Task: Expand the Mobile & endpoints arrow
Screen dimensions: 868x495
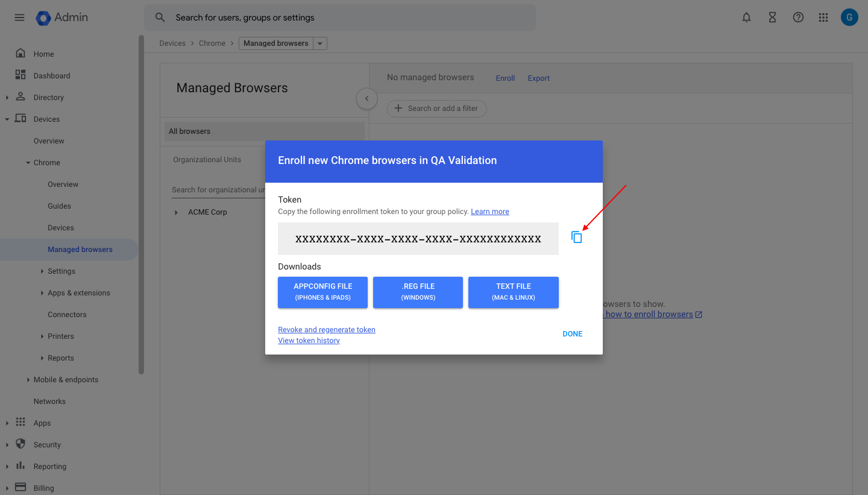Action: [x=28, y=380]
